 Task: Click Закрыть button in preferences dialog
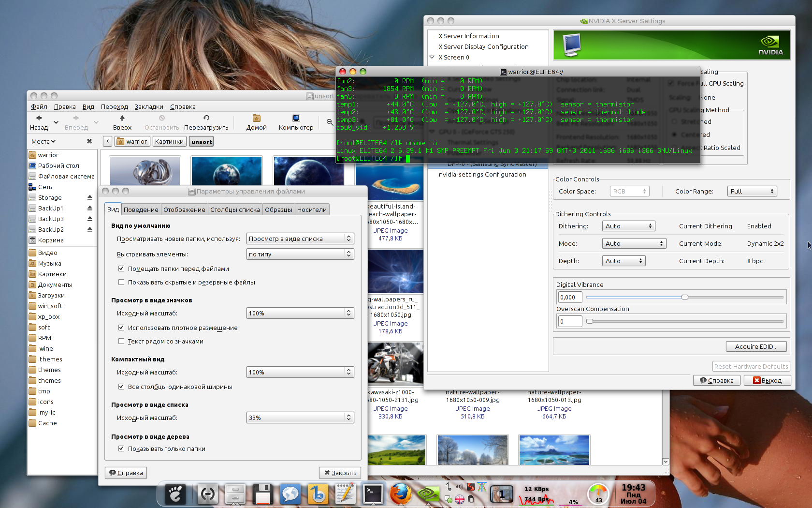(340, 473)
